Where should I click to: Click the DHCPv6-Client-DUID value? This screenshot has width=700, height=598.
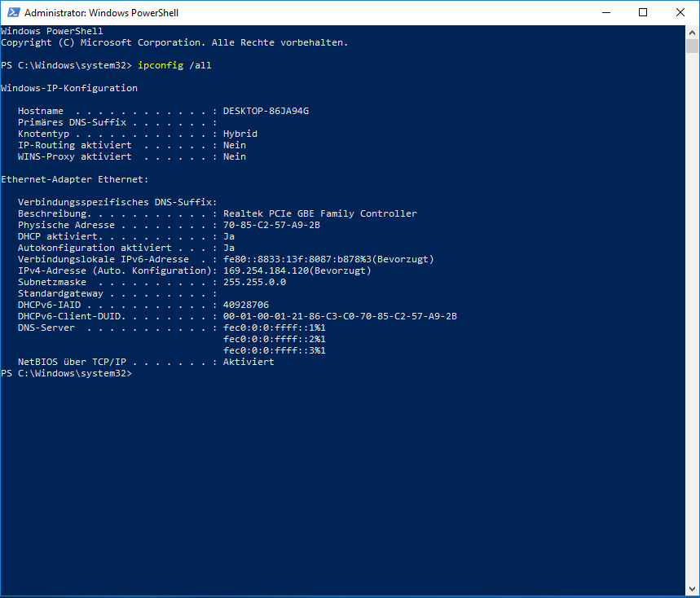tap(340, 316)
